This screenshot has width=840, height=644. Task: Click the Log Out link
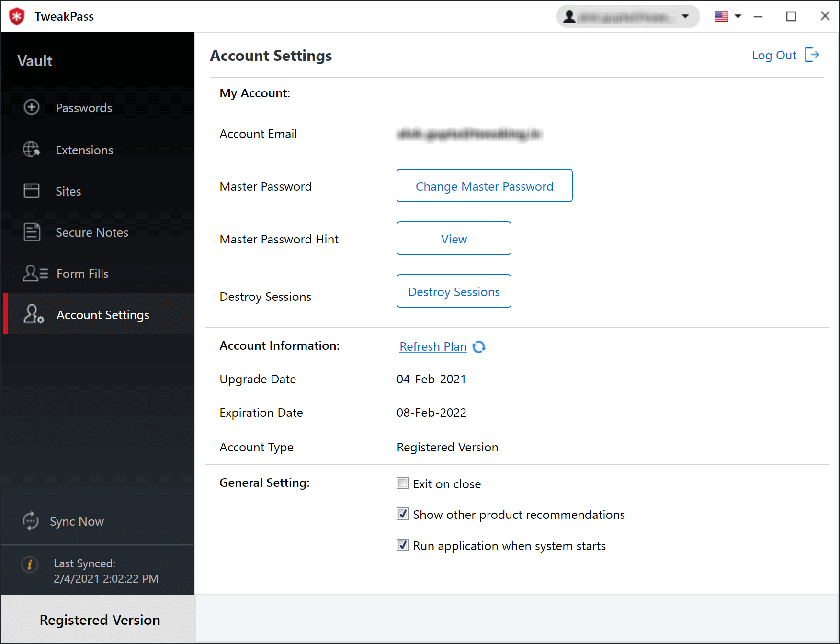(774, 55)
